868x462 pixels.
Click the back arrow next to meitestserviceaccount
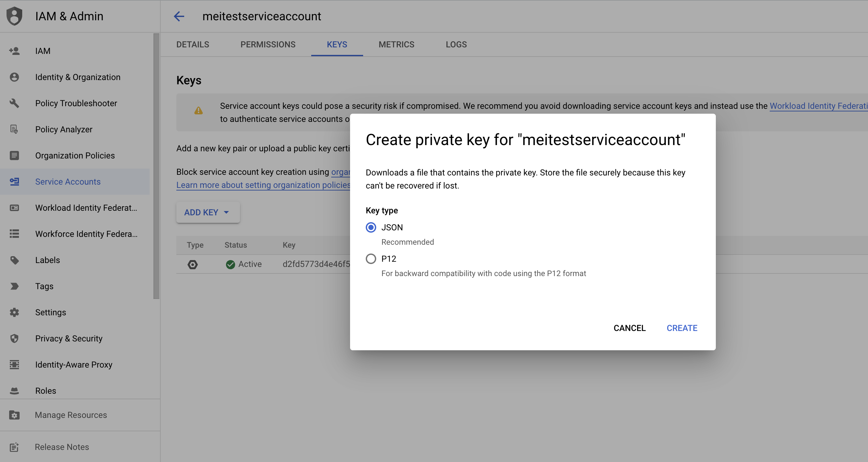179,16
